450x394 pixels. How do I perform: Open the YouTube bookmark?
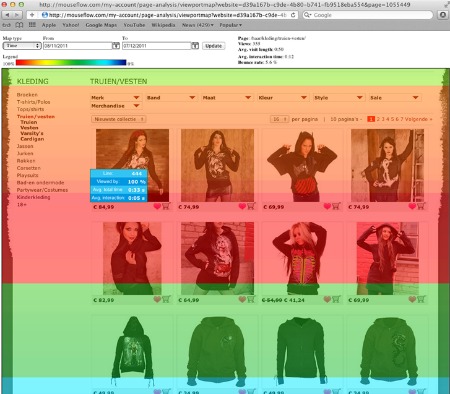pyautogui.click(x=134, y=25)
